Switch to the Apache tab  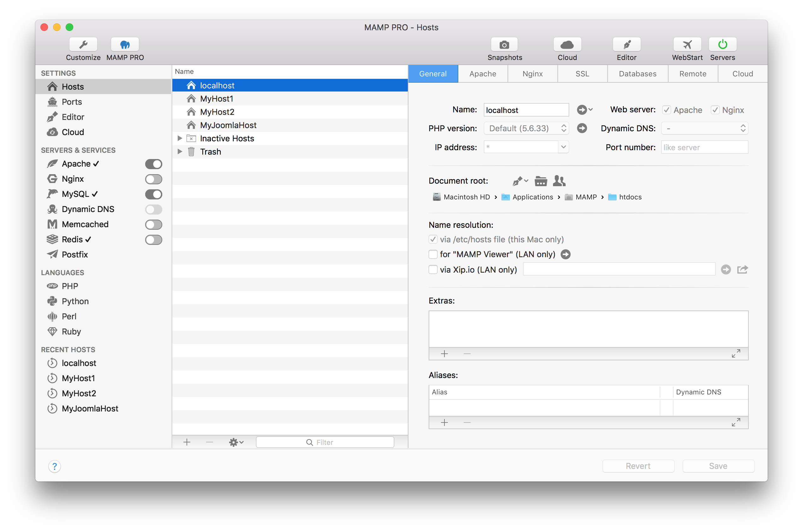click(483, 74)
